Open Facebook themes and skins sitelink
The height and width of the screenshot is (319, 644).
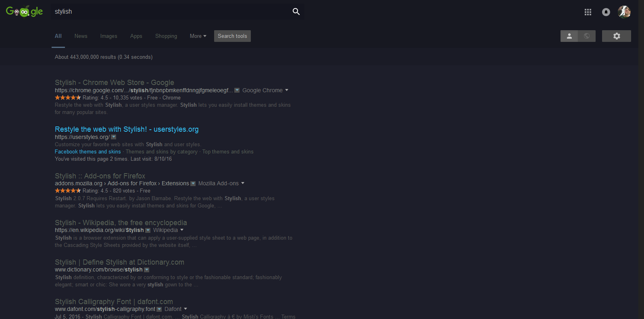(88, 152)
